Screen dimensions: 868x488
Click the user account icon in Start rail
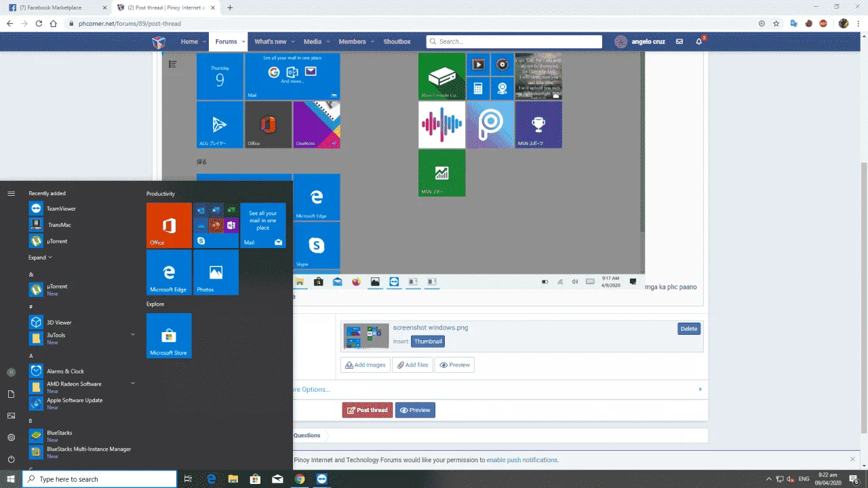click(11, 372)
